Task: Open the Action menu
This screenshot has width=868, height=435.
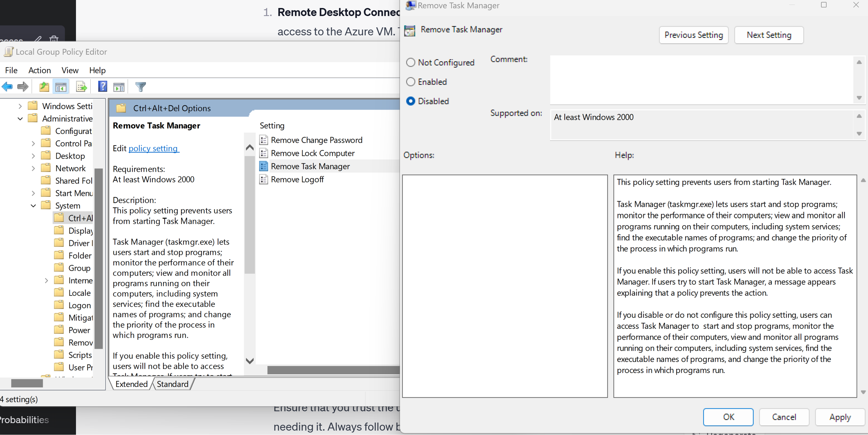Action: (40, 70)
